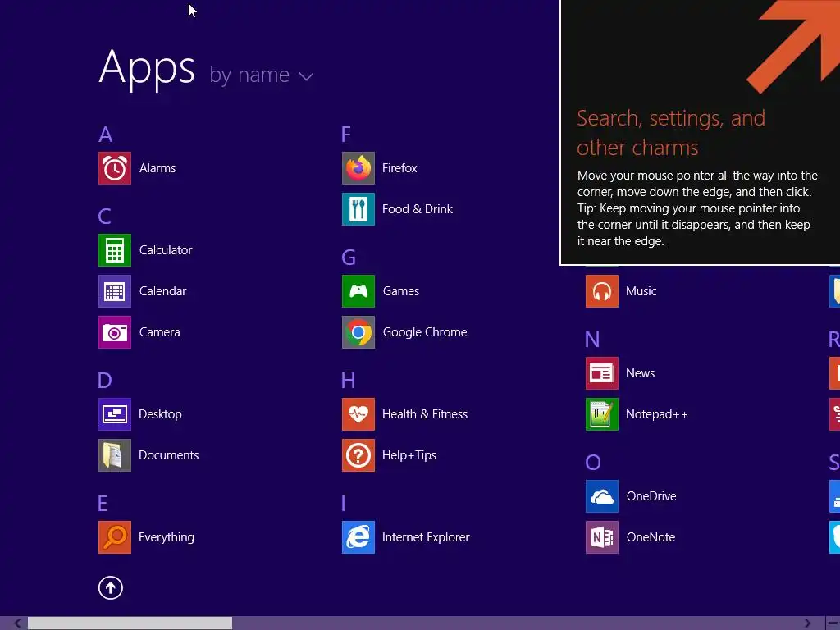
Task: Open the Help+Tips question mark icon
Action: [358, 455]
